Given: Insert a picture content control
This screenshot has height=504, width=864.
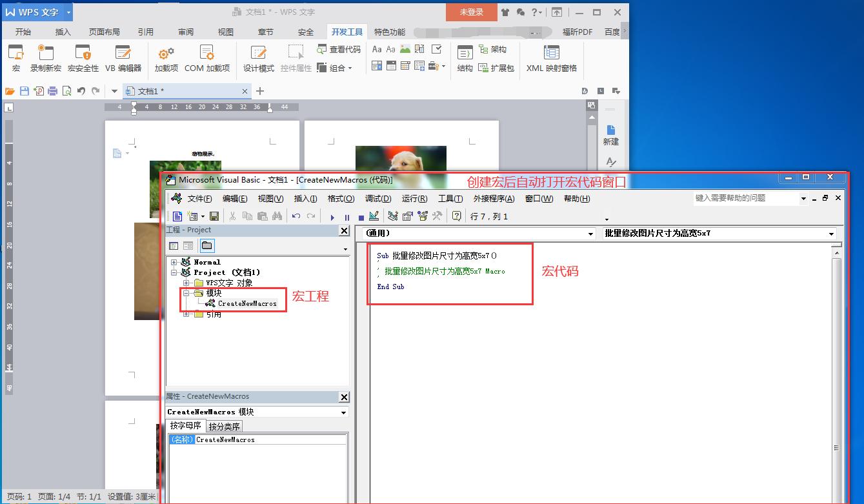Looking at the screenshot, I should pos(405,49).
